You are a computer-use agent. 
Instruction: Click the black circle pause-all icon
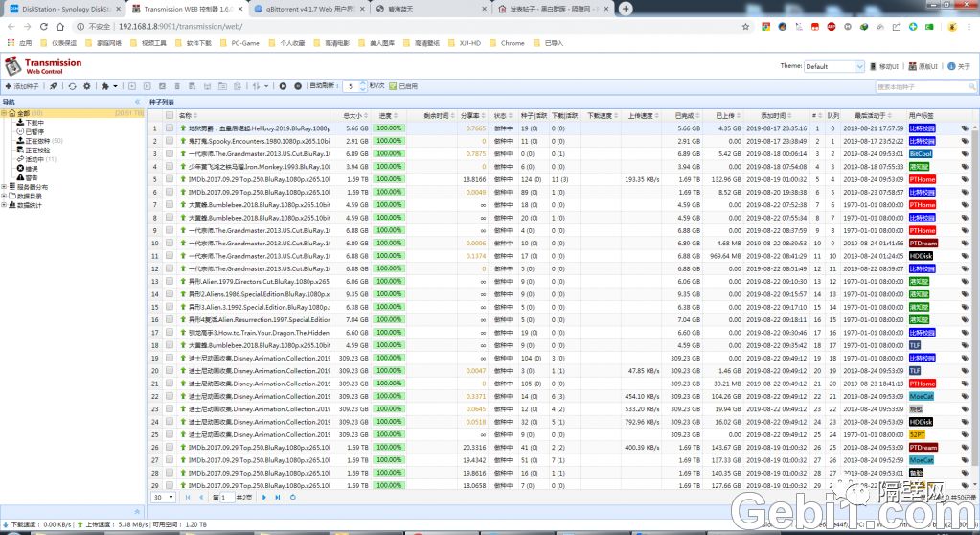point(298,86)
